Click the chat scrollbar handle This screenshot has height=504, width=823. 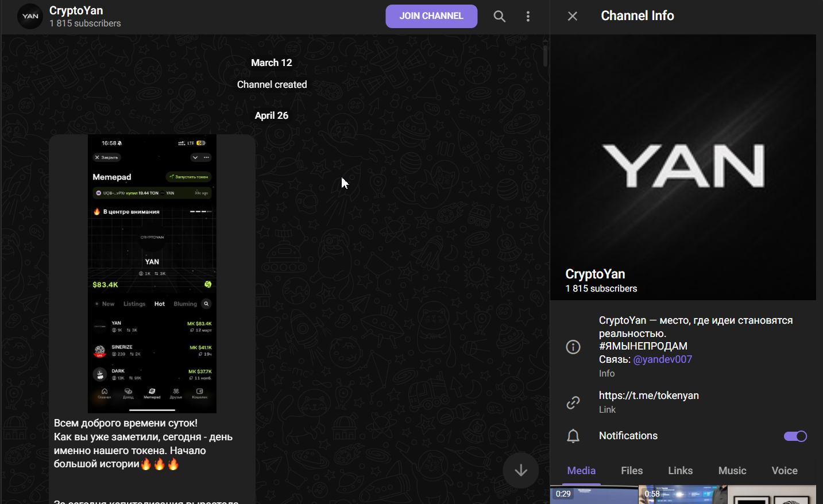pos(545,55)
